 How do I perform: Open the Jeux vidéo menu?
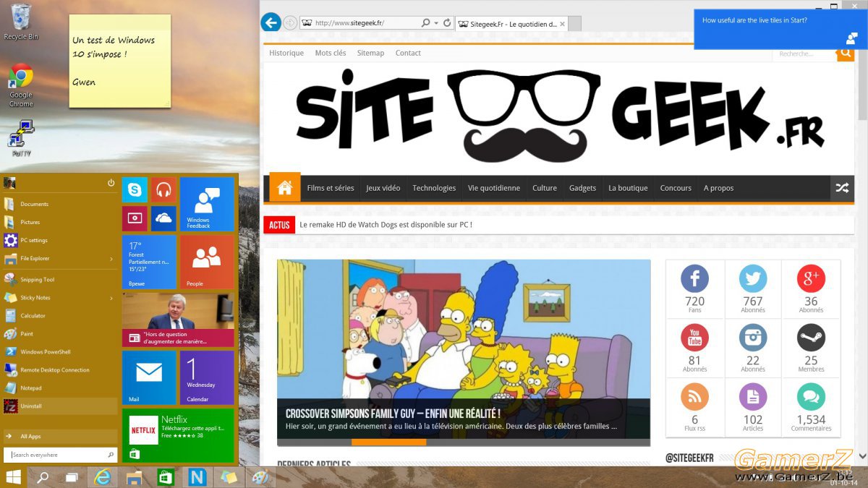point(383,188)
